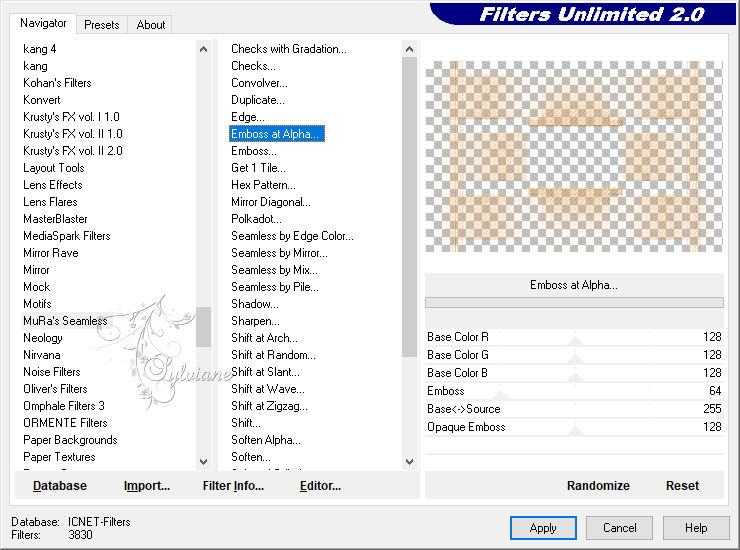Open Filter Info...
Image resolution: width=740 pixels, height=550 pixels.
233,486
